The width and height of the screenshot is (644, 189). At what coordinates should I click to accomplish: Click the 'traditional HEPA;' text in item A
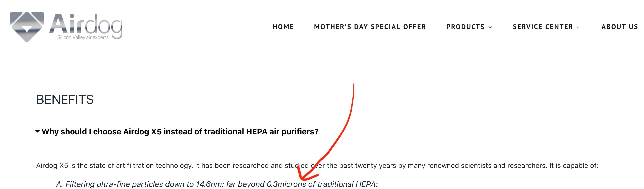point(348,184)
